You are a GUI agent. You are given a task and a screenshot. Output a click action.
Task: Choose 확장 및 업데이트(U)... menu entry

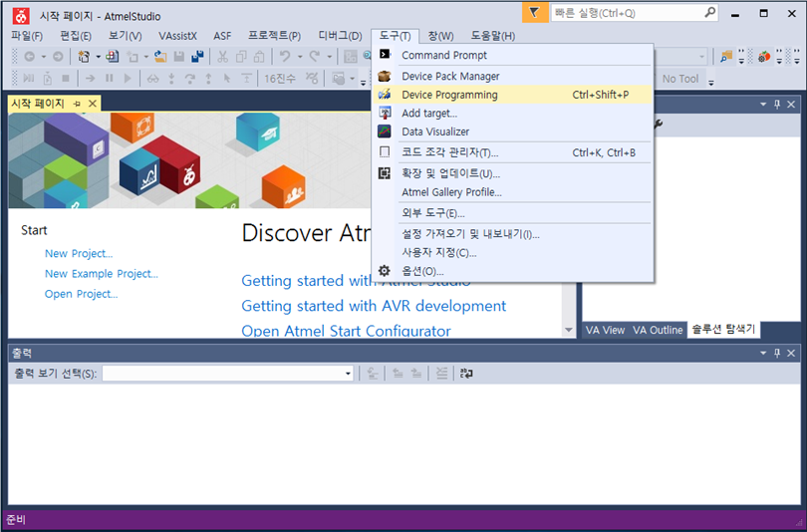(512, 173)
